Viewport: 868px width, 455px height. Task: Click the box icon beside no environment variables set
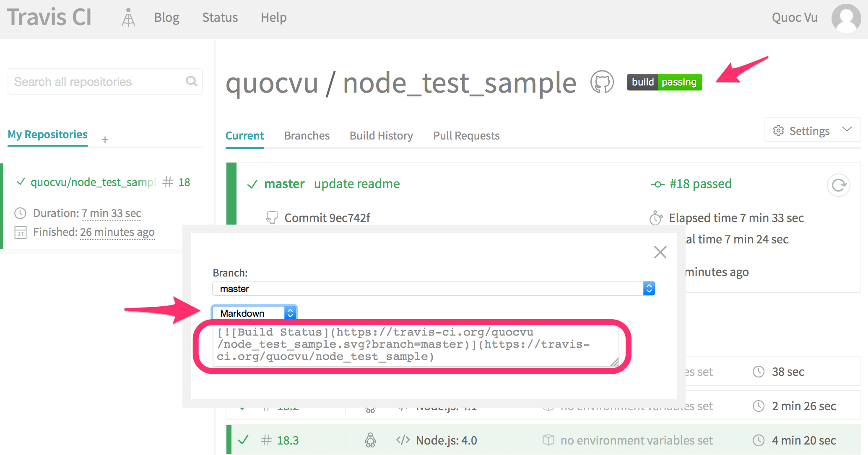point(548,440)
